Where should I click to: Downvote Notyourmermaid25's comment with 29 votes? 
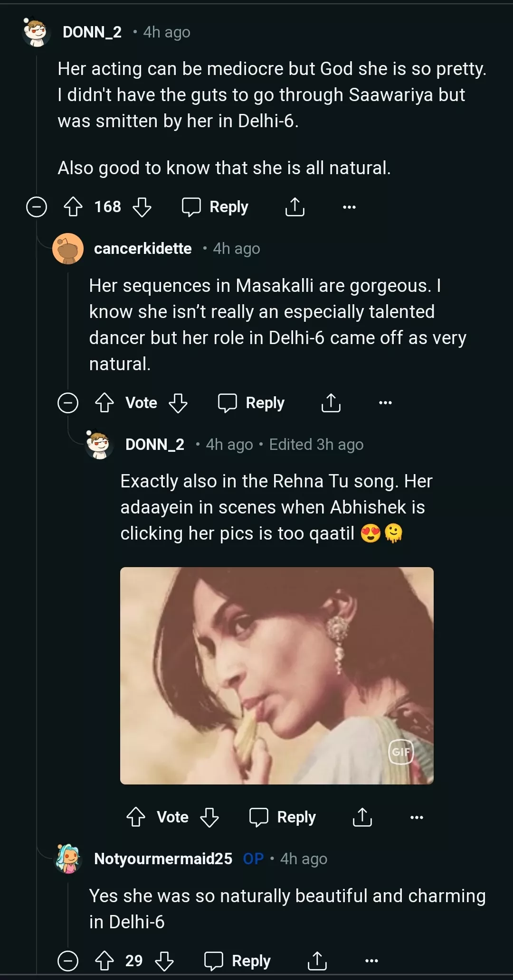(164, 961)
